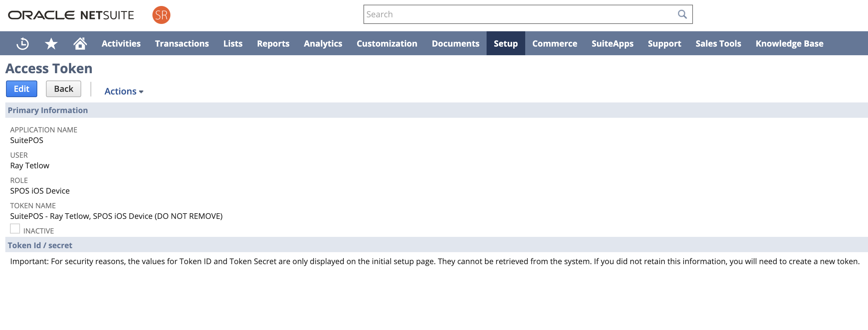Open the Documents menu

click(456, 44)
